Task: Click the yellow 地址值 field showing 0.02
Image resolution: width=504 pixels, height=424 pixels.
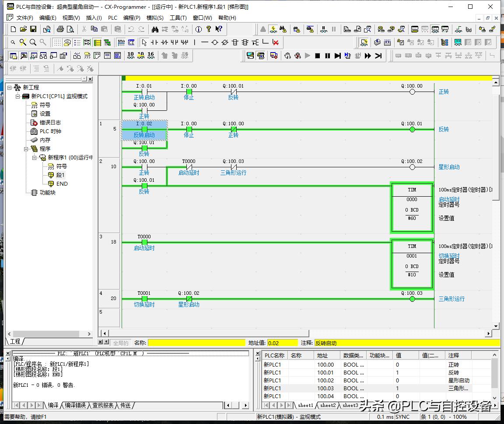Action: pos(282,343)
